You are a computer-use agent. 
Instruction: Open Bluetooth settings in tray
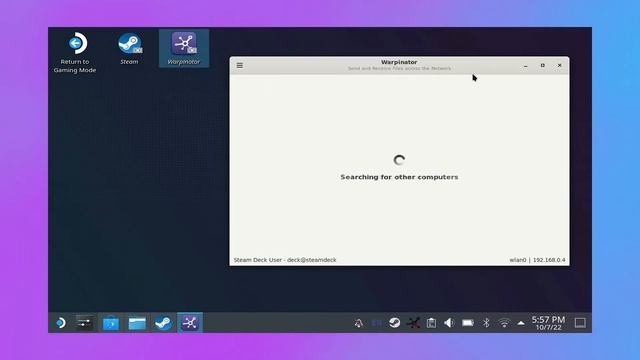click(486, 323)
